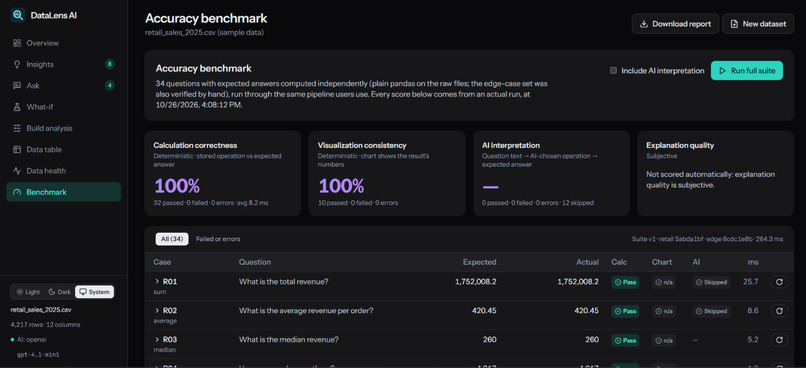The height and width of the screenshot is (368, 806).
Task: Switch to Failed or errors tab
Action: point(218,239)
